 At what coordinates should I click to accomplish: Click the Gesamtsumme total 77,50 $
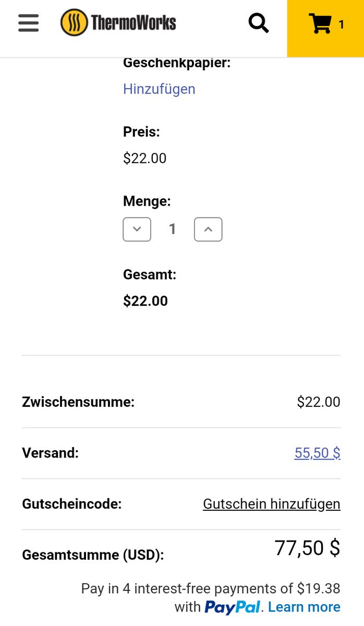coord(307,548)
